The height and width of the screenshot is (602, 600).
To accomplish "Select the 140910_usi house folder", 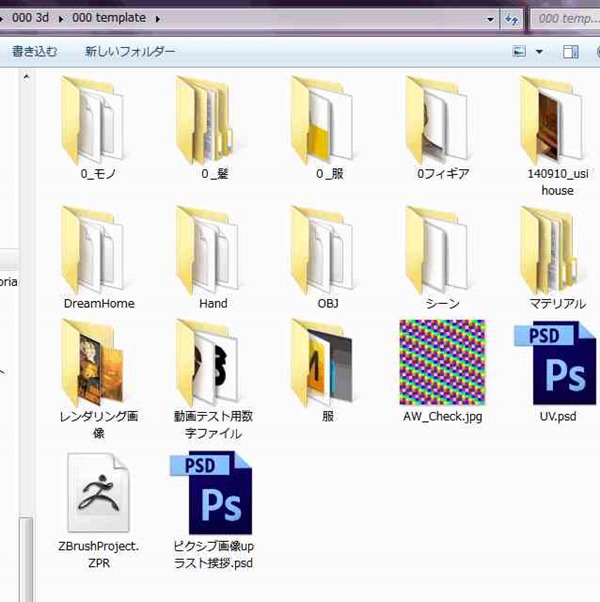I will (557, 120).
